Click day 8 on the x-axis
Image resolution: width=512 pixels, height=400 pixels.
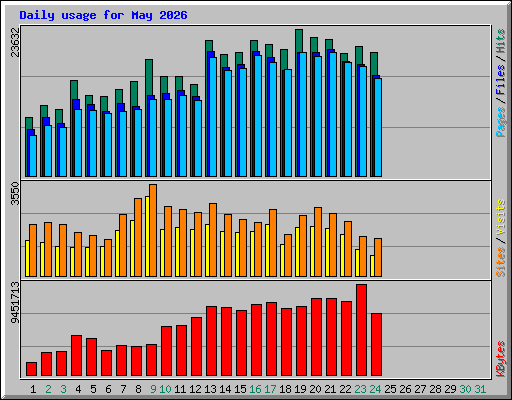[138, 389]
